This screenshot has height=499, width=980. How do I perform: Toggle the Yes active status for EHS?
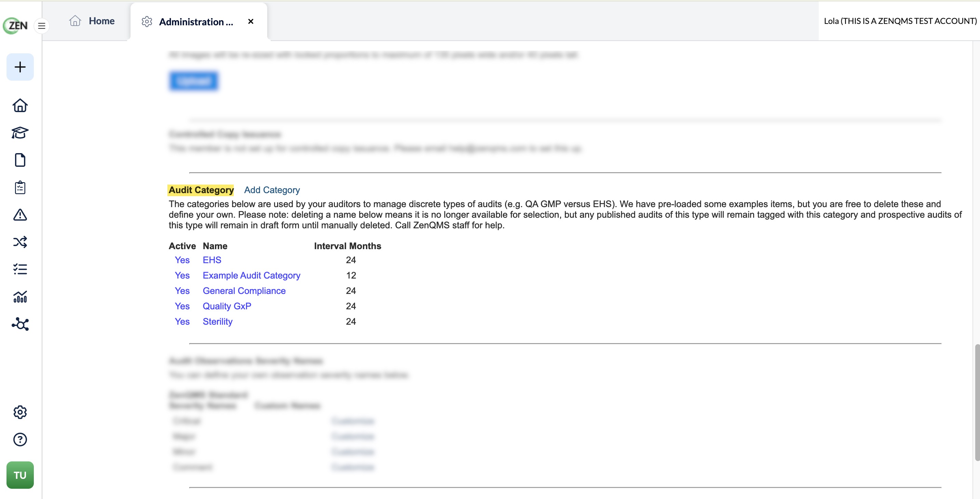(x=182, y=260)
